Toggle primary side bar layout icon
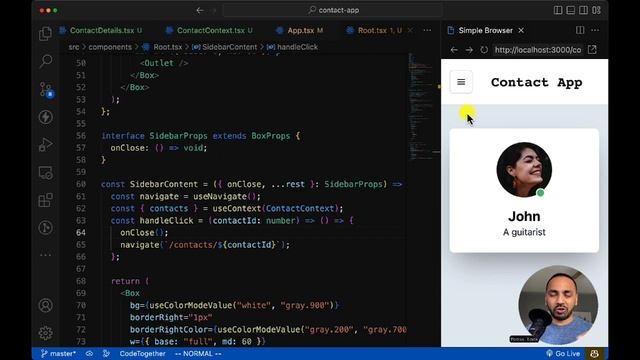 coord(558,10)
